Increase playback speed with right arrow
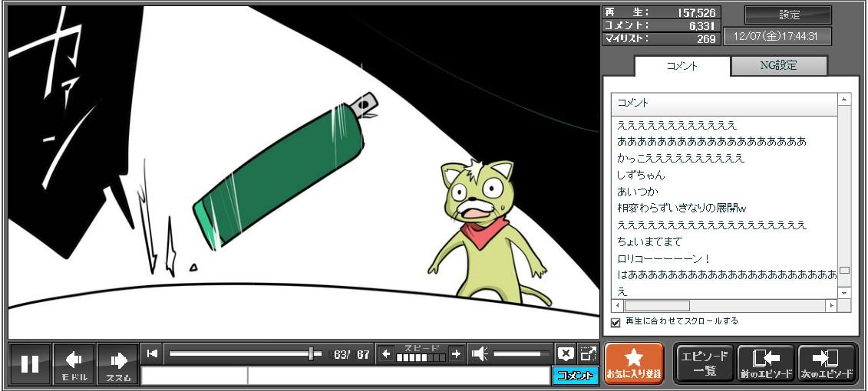The image size is (868, 391). pyautogui.click(x=456, y=353)
